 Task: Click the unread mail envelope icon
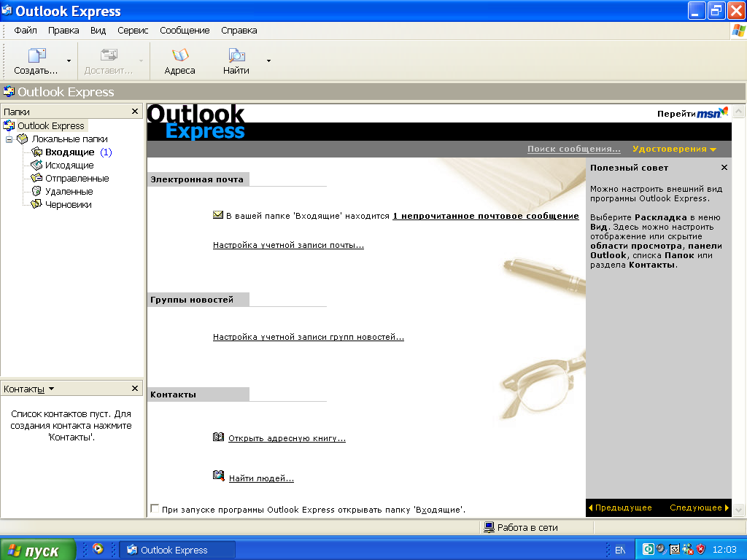pos(217,215)
